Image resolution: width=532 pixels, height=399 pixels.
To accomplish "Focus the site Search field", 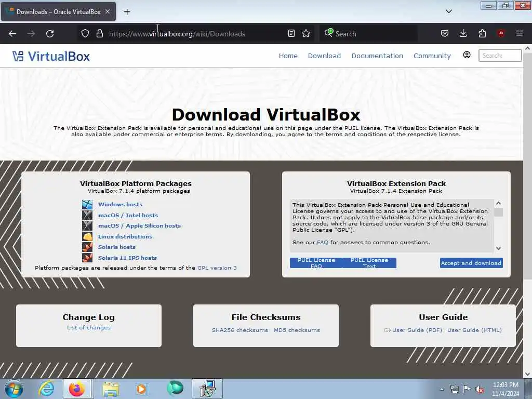I will (x=500, y=55).
